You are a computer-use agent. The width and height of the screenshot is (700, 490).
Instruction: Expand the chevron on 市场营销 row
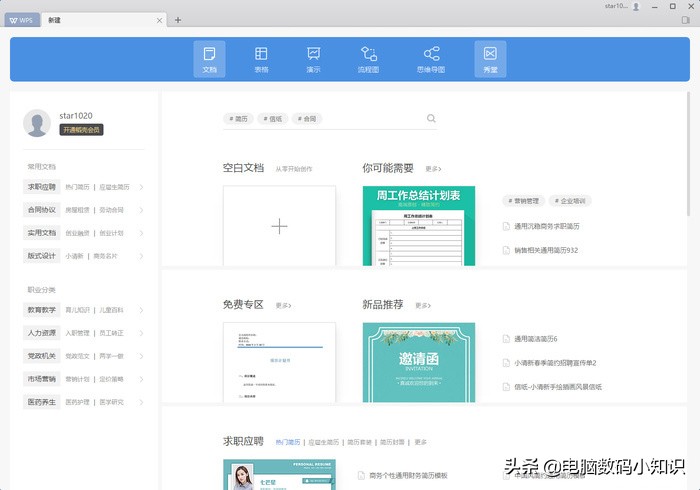pos(141,379)
